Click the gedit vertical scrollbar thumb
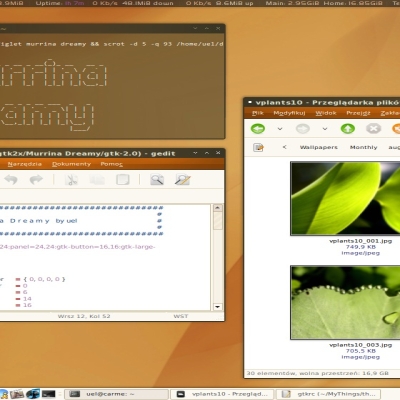This screenshot has width=400, height=400. (218, 221)
